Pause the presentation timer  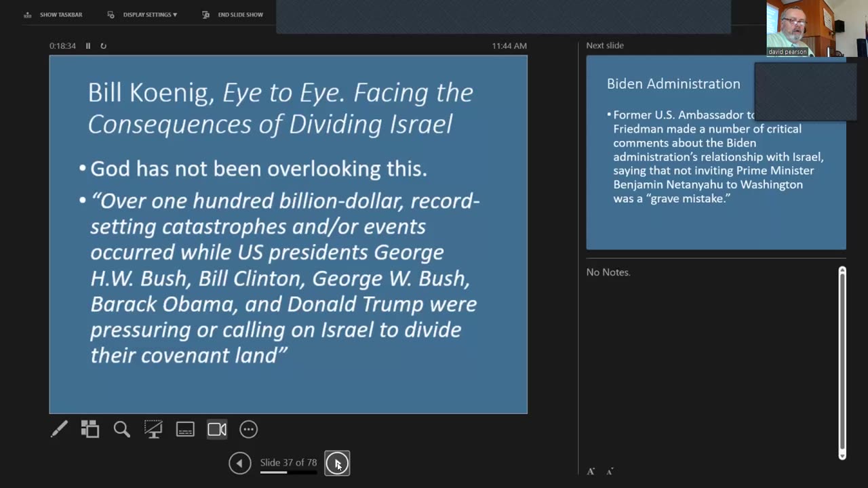click(x=88, y=46)
